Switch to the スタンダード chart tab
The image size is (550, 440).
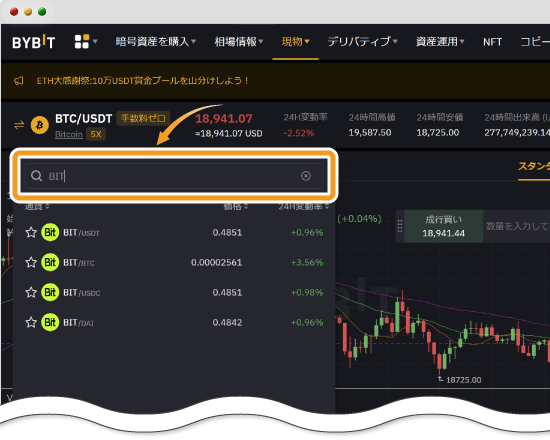534,166
